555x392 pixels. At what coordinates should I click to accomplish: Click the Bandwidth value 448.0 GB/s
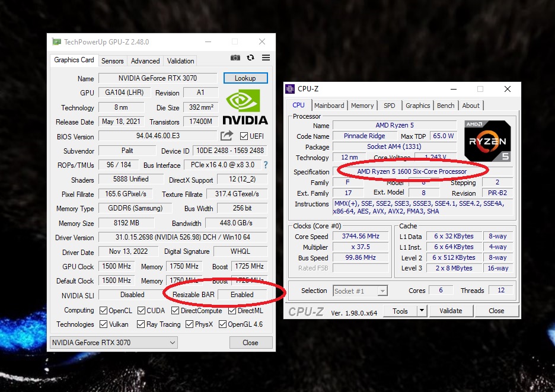click(x=236, y=223)
